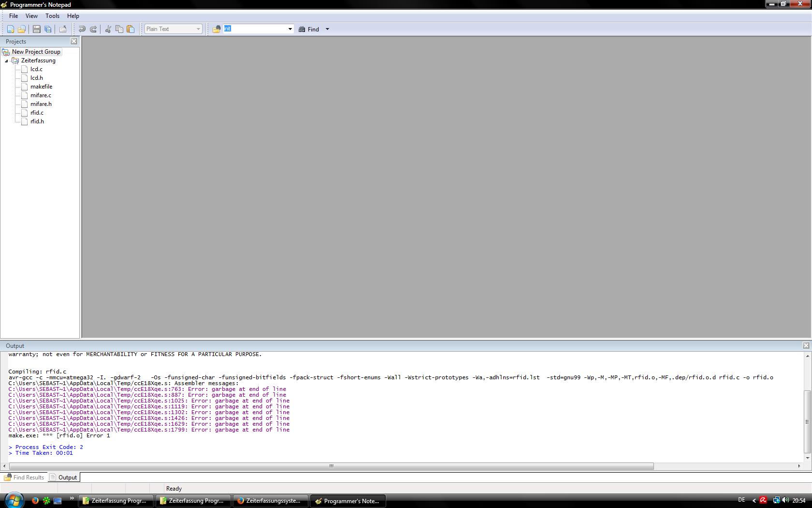
Task: Click the Find binoculars button
Action: [309, 29]
